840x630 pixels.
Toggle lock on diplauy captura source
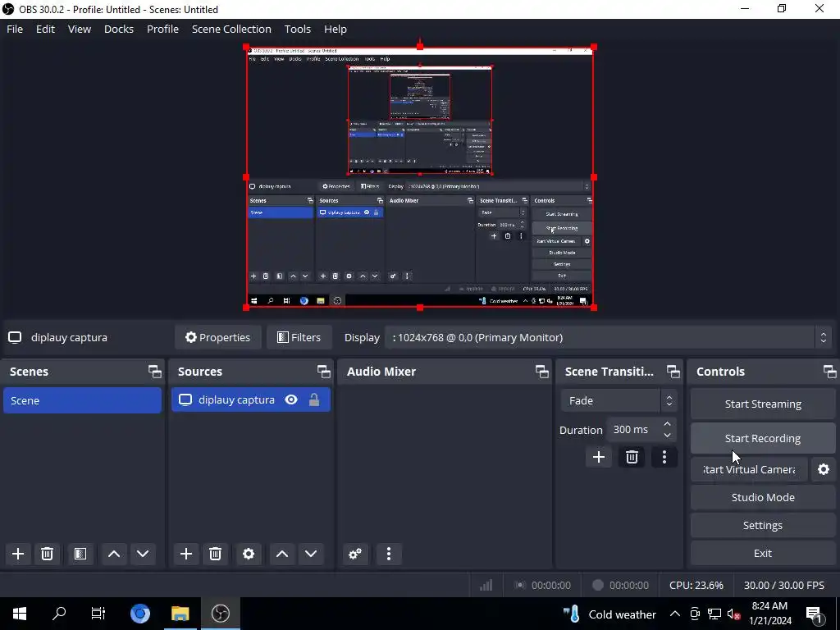pyautogui.click(x=314, y=399)
